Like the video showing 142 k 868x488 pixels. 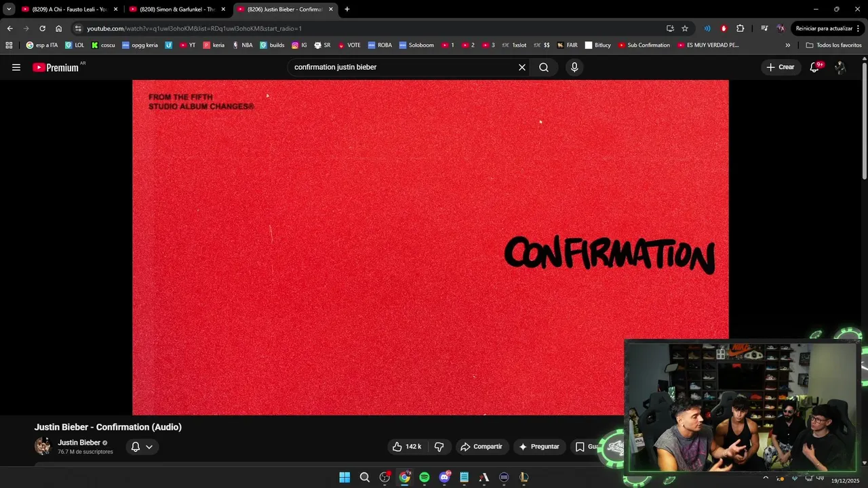(x=407, y=447)
